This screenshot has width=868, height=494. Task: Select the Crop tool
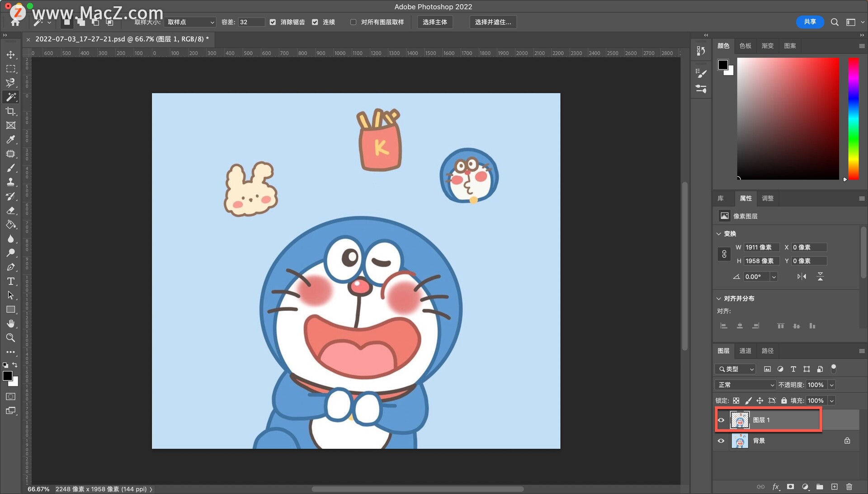tap(10, 111)
